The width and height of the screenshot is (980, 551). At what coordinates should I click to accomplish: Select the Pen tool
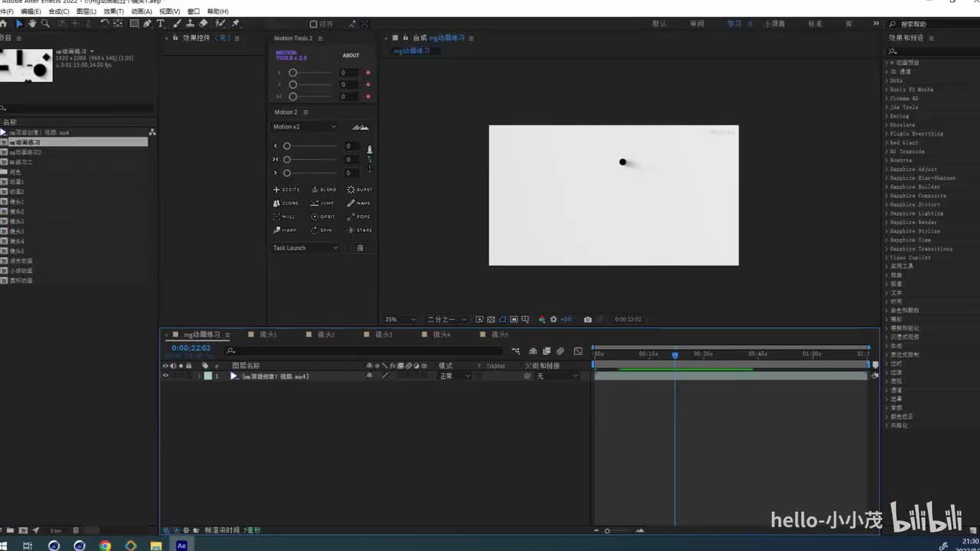point(147,24)
